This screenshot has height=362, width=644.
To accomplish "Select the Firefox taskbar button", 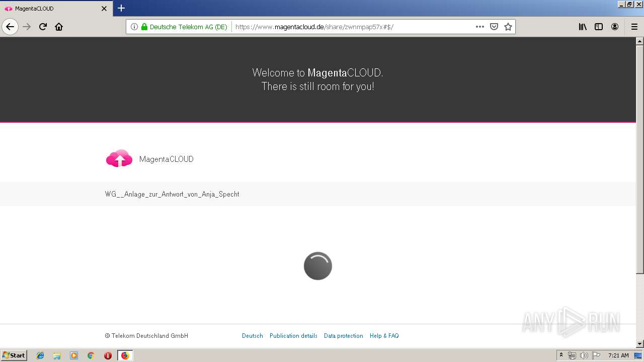I will click(x=125, y=355).
